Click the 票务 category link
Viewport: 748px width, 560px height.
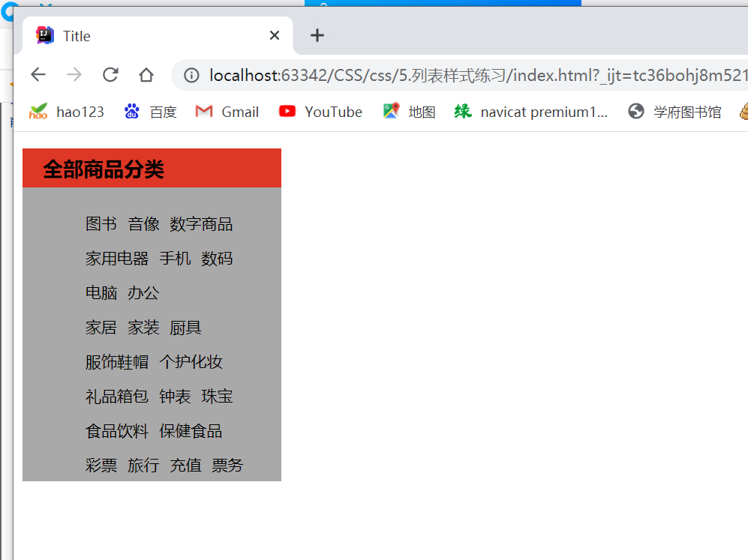pyautogui.click(x=227, y=465)
